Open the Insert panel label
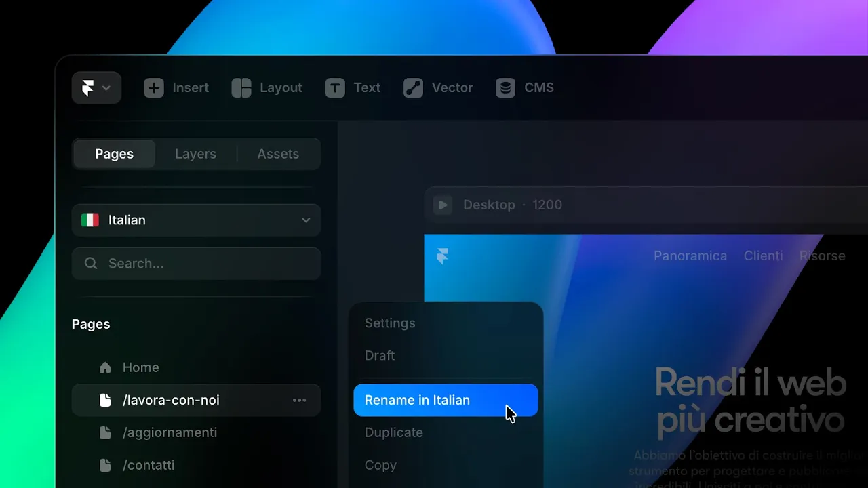The height and width of the screenshot is (488, 868). click(191, 88)
